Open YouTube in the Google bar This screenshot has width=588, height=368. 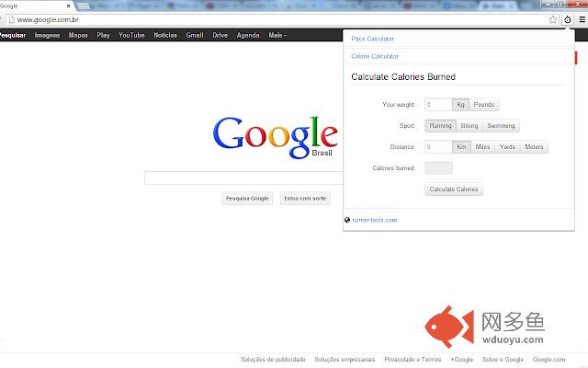click(x=131, y=35)
